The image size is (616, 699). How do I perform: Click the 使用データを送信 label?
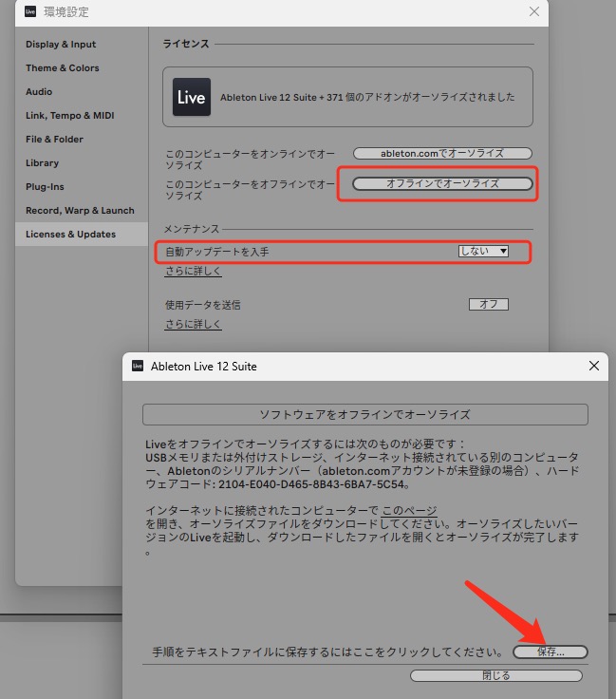coord(203,305)
